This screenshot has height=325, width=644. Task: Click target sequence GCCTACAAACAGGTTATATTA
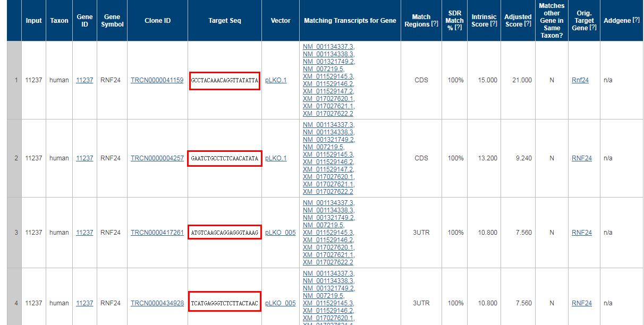[224, 81]
